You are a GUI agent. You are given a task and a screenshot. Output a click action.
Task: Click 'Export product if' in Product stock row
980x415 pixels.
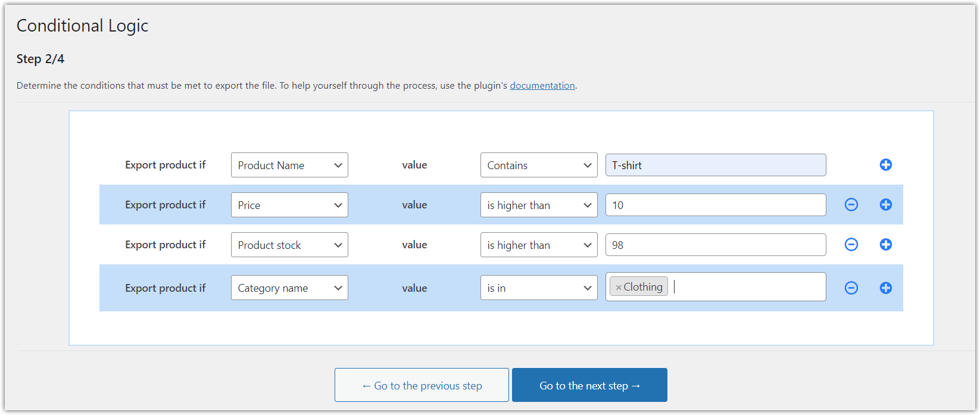point(165,245)
